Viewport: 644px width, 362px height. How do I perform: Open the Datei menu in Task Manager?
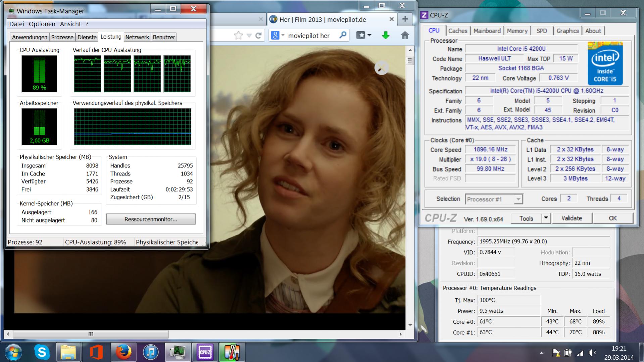coord(17,24)
